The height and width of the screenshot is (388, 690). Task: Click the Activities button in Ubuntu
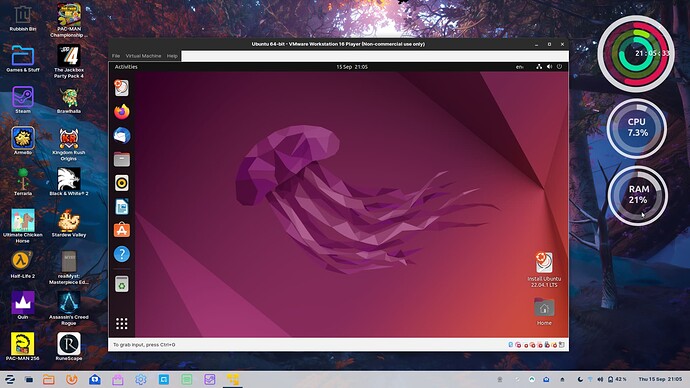pyautogui.click(x=126, y=67)
